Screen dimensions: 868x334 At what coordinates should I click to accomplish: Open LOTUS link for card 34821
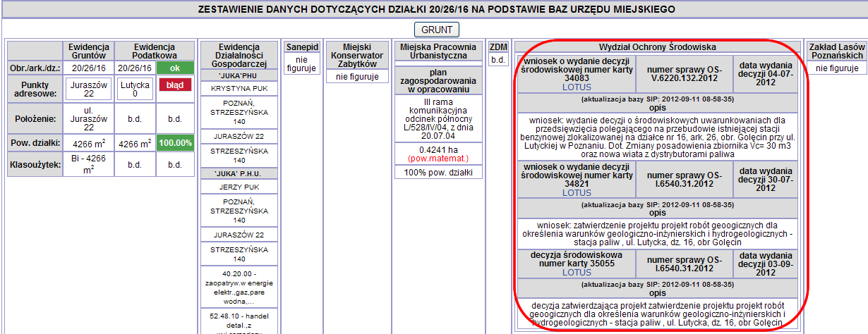577,192
